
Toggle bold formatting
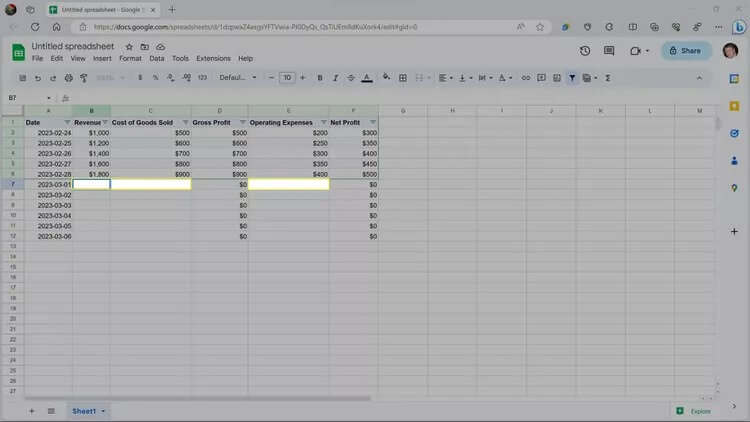tap(320, 78)
